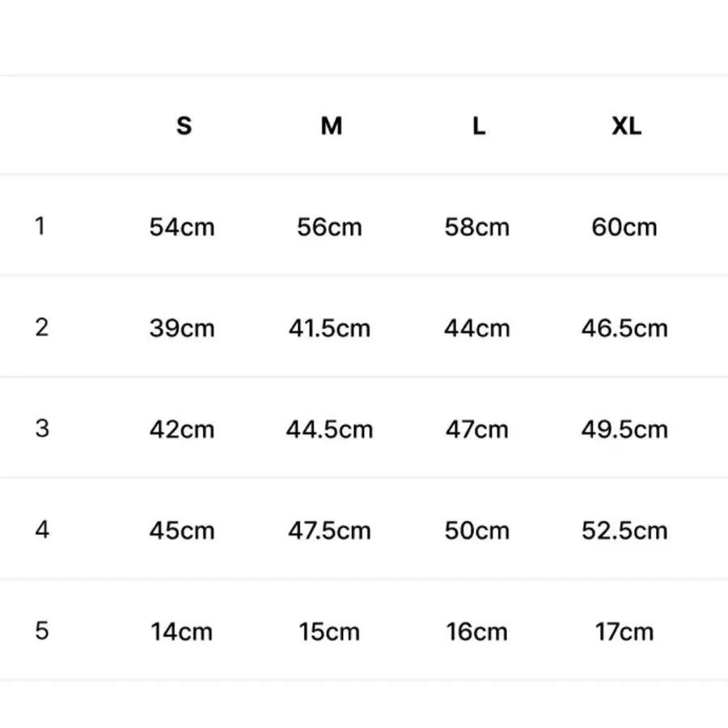Select the 60cm cell under XL
Screen dimensions: 728x728
pos(624,227)
